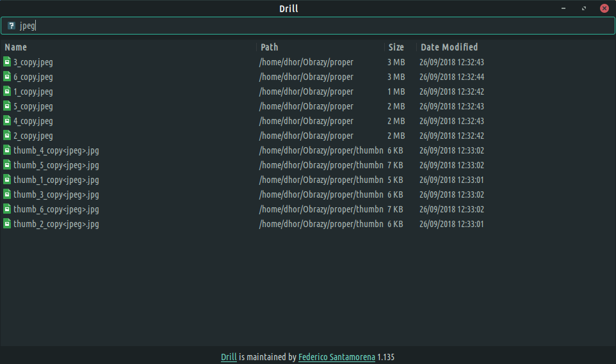The image size is (616, 364).
Task: Click the modified date of thumb_1_copy<jpeg>.jpg
Action: coord(452,180)
